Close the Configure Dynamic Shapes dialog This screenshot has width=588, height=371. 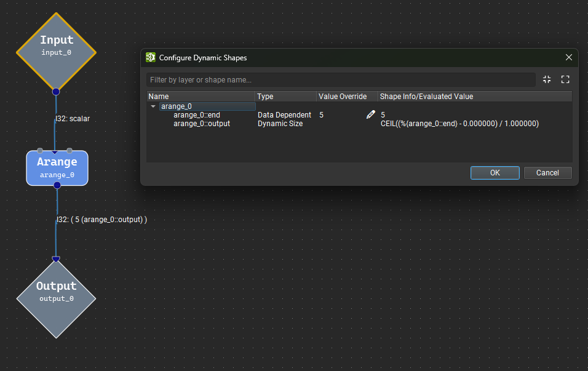click(x=568, y=57)
